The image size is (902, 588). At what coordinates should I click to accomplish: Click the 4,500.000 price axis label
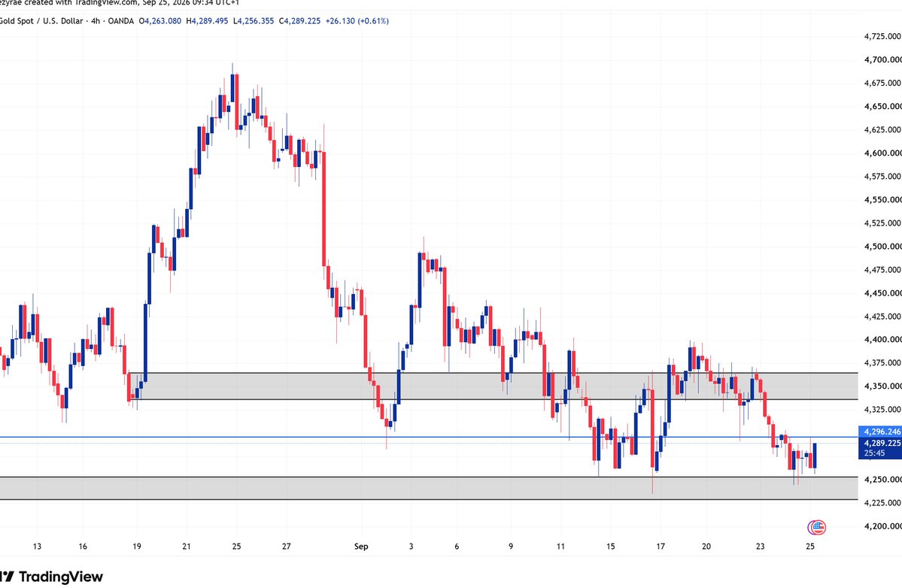point(882,246)
